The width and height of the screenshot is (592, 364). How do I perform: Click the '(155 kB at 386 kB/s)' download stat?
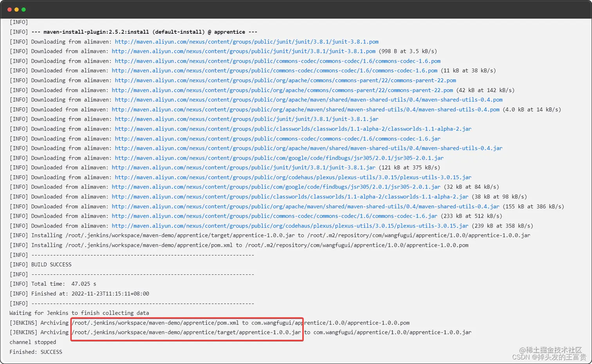click(x=533, y=206)
